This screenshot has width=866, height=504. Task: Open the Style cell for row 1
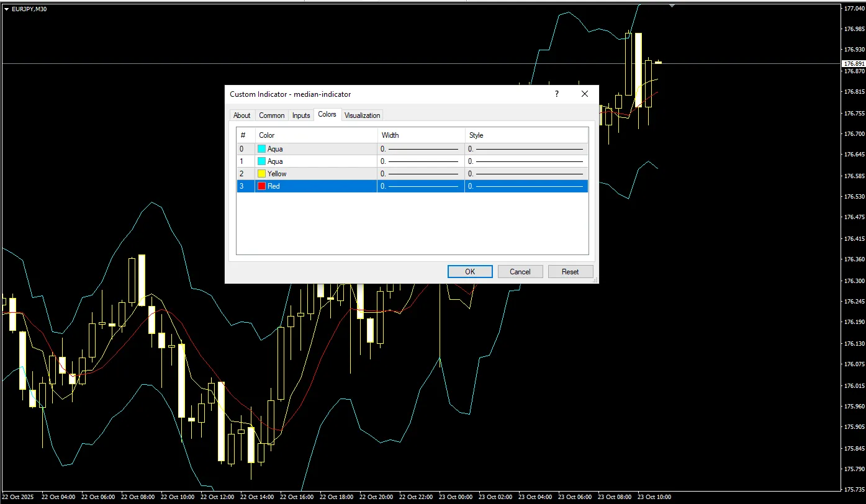[x=525, y=161]
